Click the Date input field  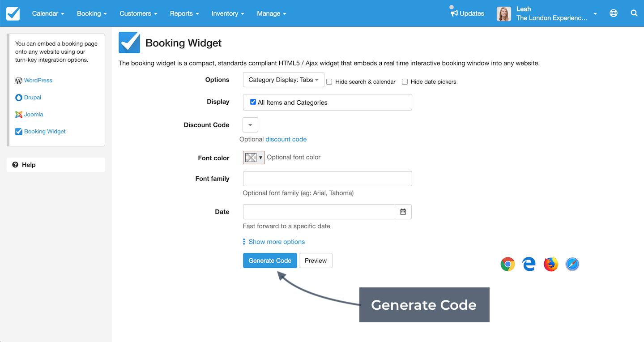(319, 212)
